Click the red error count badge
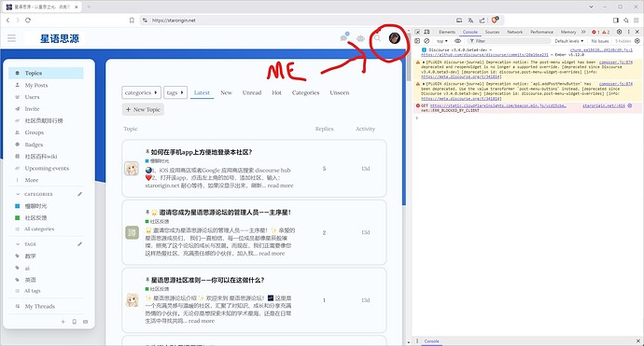The height and width of the screenshot is (346, 644). click(x=595, y=32)
